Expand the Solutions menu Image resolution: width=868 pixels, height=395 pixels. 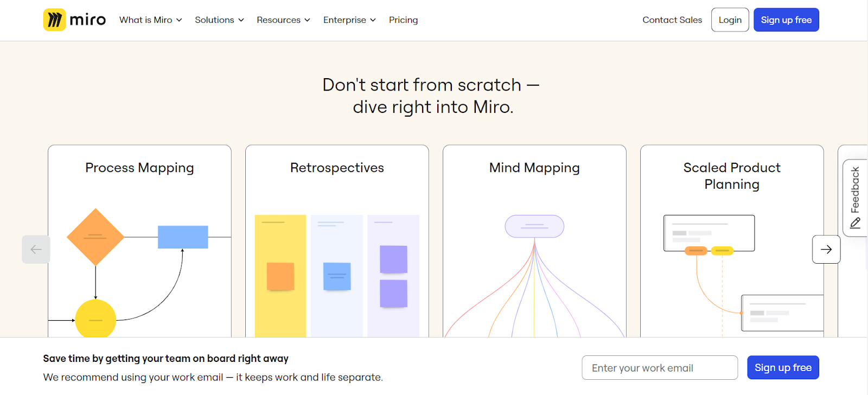[219, 20]
